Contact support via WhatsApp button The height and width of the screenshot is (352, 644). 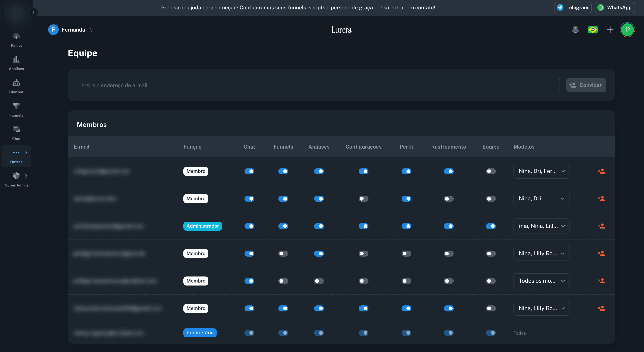(x=615, y=8)
